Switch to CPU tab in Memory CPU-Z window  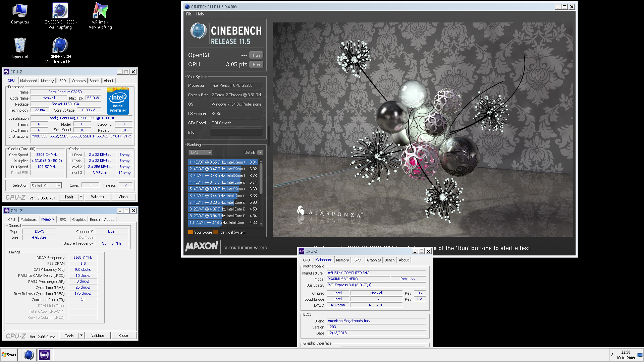pos(12,220)
